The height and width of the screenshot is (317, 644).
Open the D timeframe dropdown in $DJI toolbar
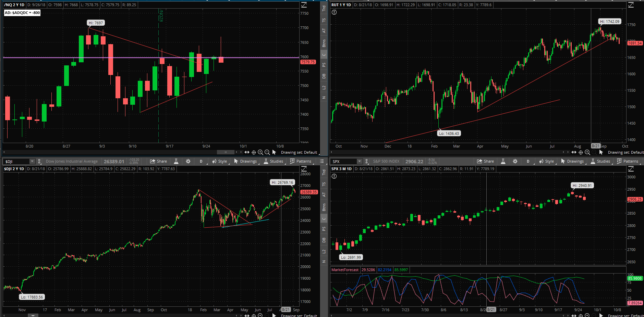[x=202, y=161]
